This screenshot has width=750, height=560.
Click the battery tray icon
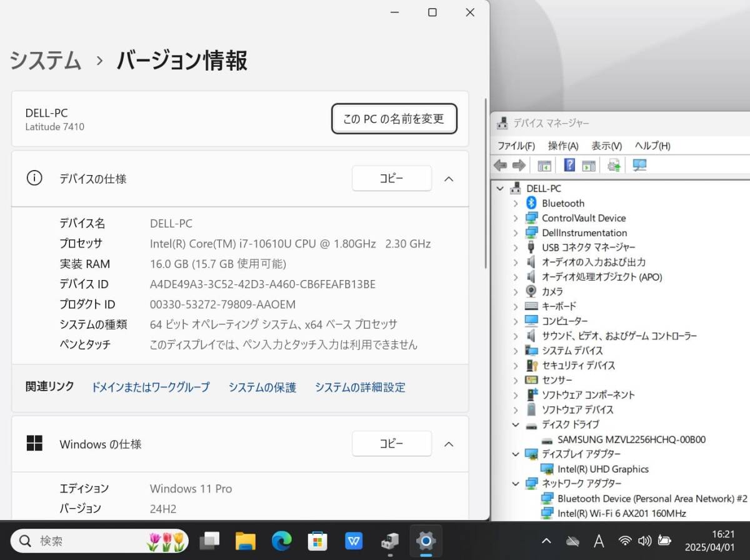tap(665, 541)
